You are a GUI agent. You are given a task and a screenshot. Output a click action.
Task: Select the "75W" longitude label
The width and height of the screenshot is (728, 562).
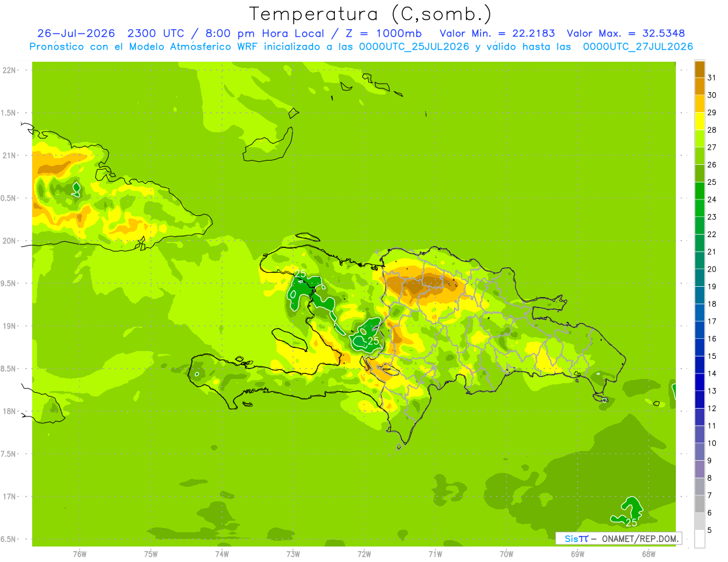pyautogui.click(x=151, y=555)
